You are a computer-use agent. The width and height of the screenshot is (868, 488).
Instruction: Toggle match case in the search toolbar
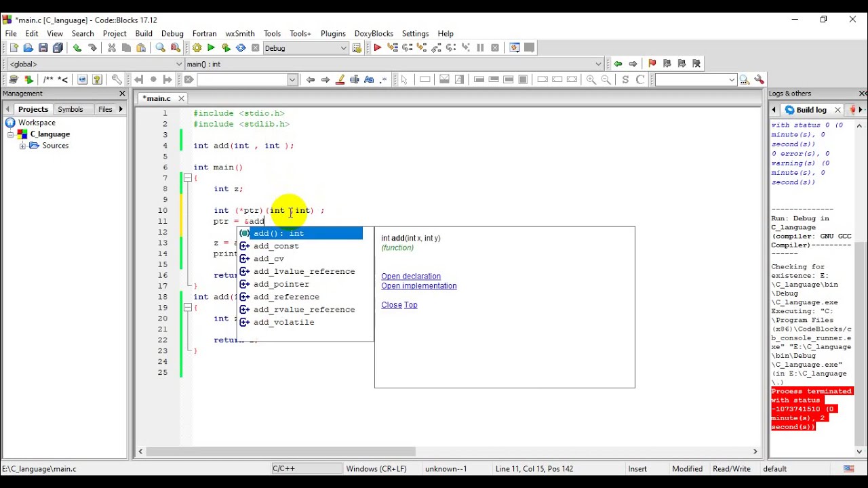tap(369, 80)
